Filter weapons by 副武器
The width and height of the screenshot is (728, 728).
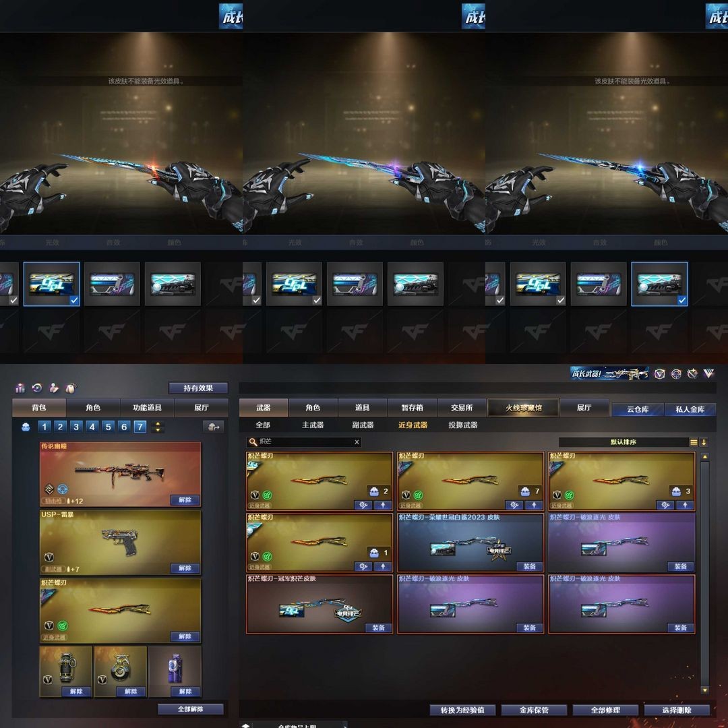pos(363,425)
